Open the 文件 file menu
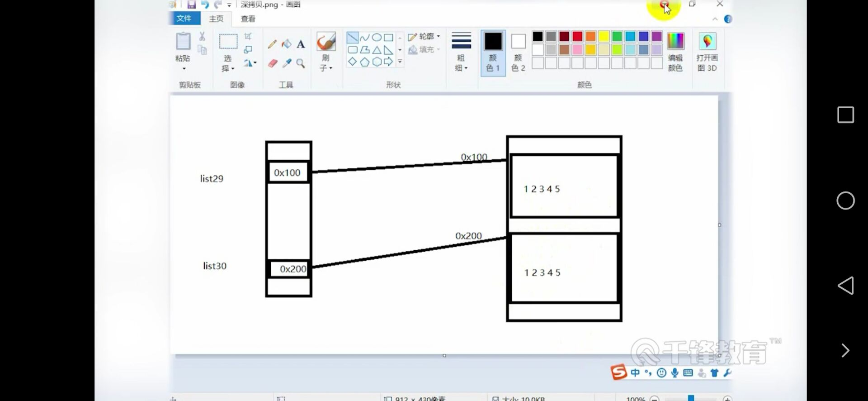868x401 pixels. [x=184, y=18]
